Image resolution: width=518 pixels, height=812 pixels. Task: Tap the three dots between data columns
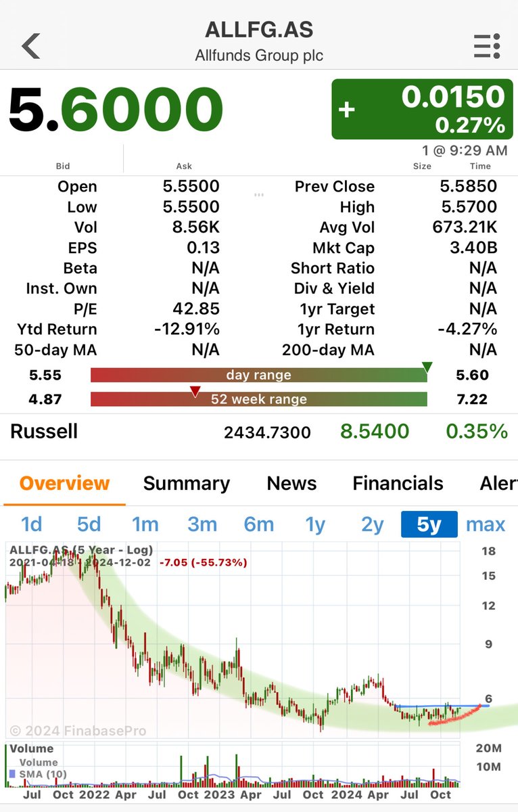[258, 195]
